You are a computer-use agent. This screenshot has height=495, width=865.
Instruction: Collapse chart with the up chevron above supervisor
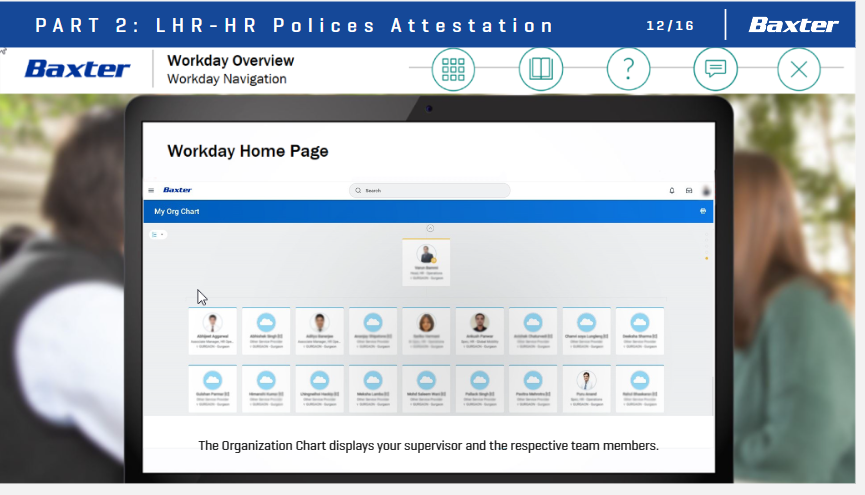[430, 228]
